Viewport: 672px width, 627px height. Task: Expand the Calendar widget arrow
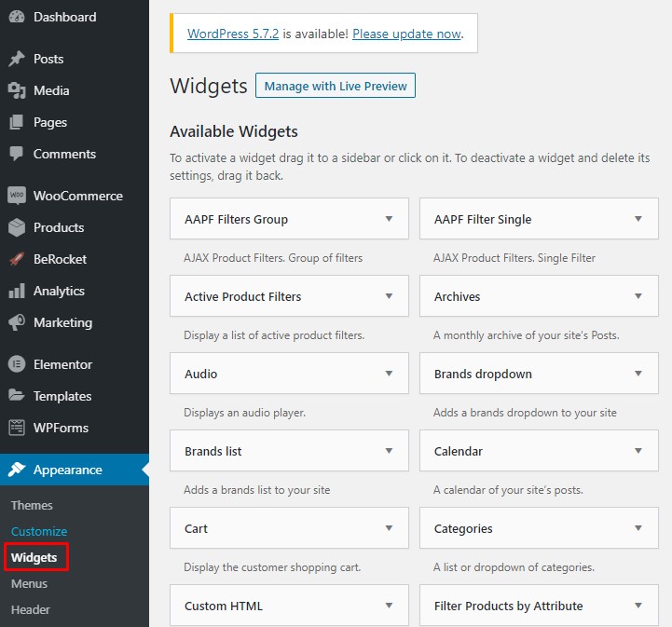[x=638, y=451]
